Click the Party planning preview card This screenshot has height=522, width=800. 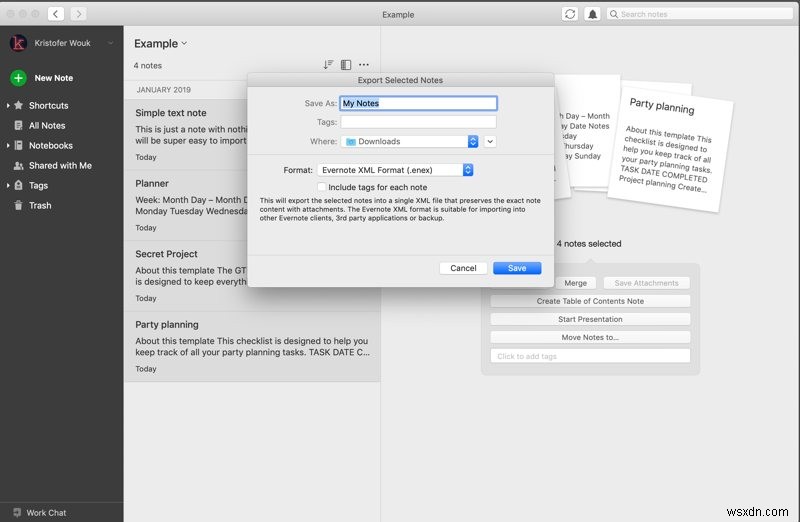tap(670, 148)
